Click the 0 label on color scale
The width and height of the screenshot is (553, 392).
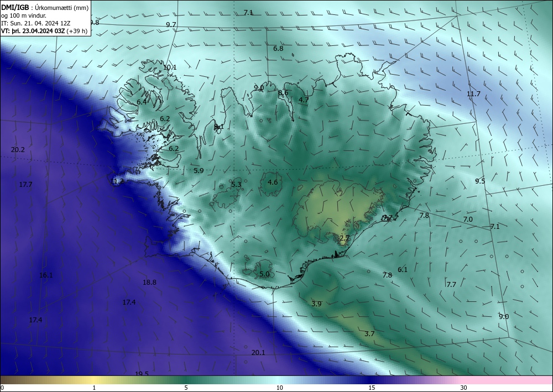tap(2, 388)
